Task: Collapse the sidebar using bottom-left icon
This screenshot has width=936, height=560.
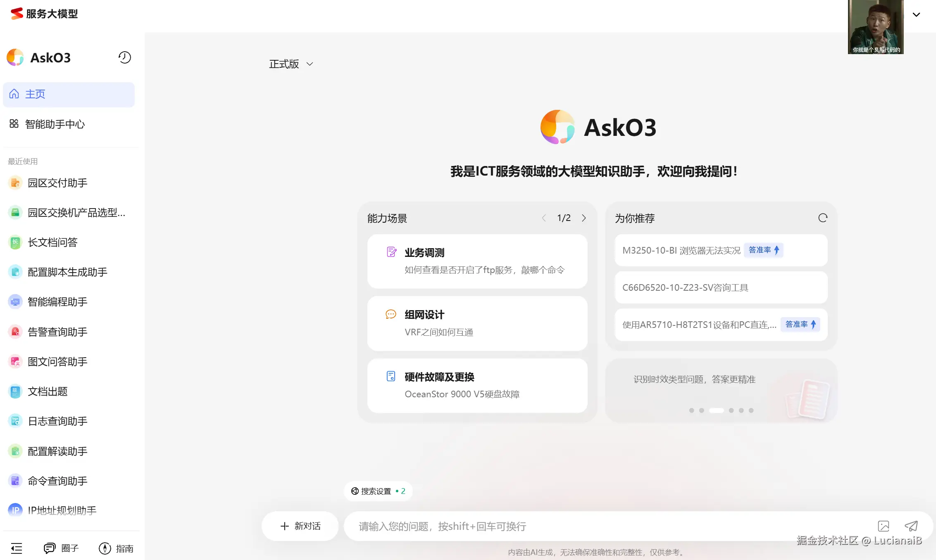Action: click(x=17, y=548)
